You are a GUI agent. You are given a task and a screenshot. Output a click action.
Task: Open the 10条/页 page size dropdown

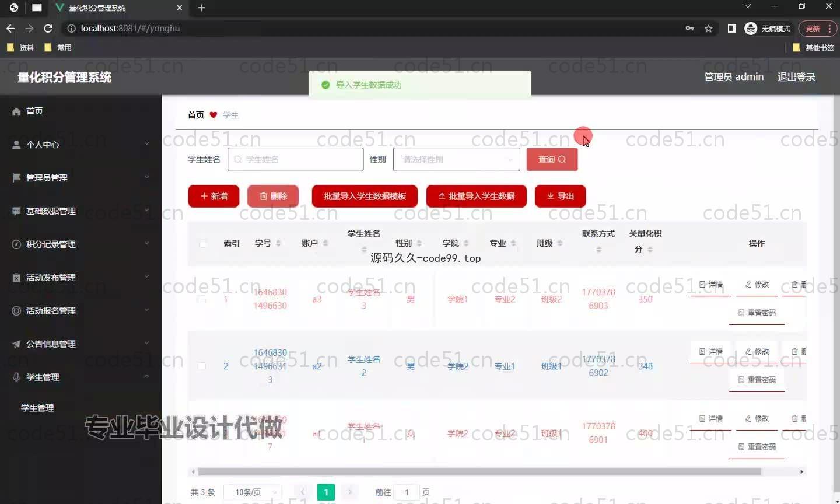253,492
